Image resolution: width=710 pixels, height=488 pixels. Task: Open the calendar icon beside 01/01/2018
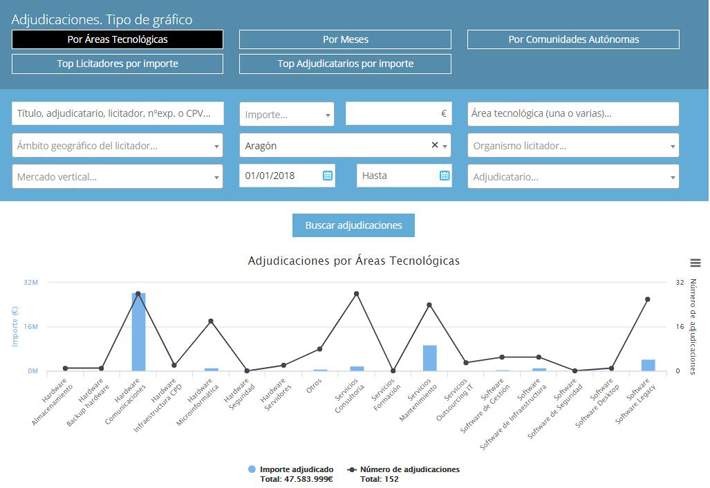tap(327, 175)
